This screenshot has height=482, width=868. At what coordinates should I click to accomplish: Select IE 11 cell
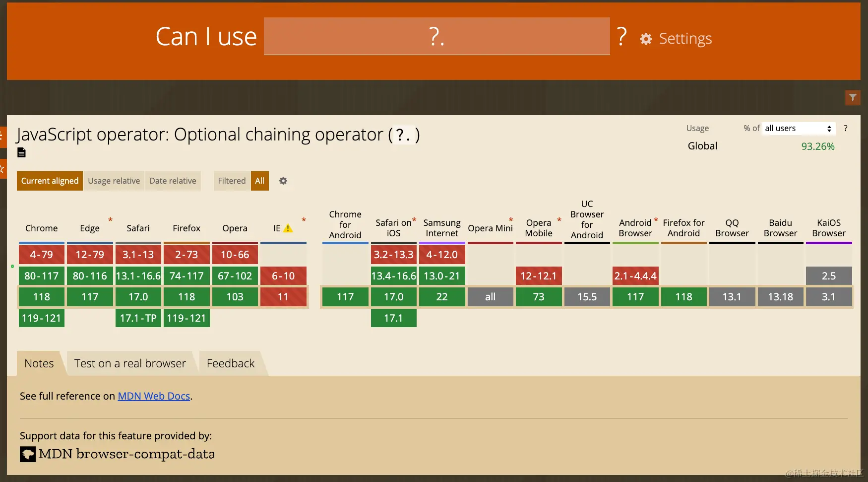tap(283, 297)
